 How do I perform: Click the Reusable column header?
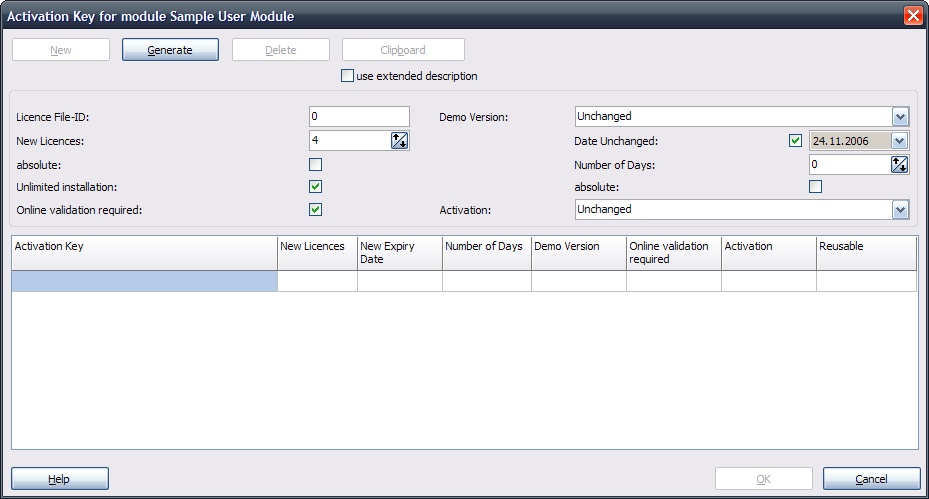click(866, 252)
